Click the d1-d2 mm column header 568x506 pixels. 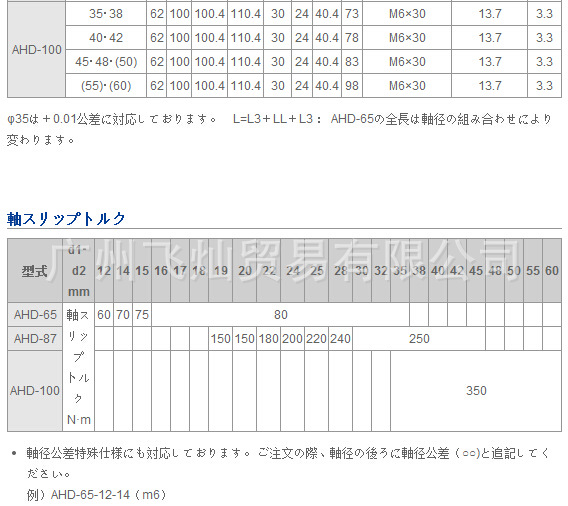coord(79,271)
